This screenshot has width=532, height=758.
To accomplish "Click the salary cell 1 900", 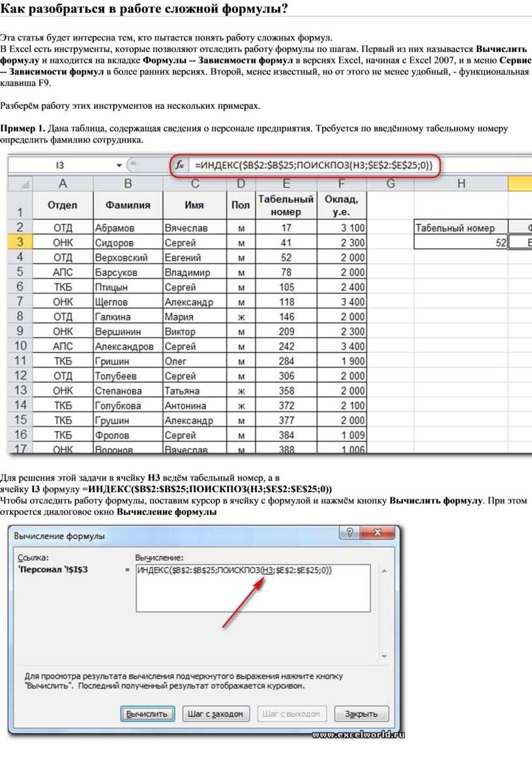I will (342, 361).
